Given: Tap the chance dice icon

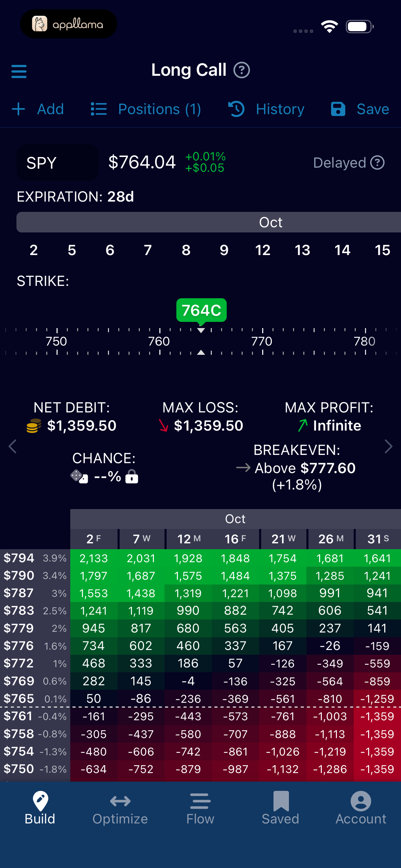Looking at the screenshot, I should pyautogui.click(x=79, y=477).
